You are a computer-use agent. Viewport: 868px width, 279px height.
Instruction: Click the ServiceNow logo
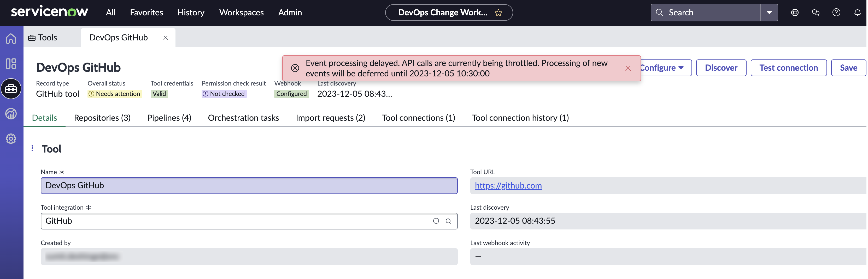coord(50,12)
